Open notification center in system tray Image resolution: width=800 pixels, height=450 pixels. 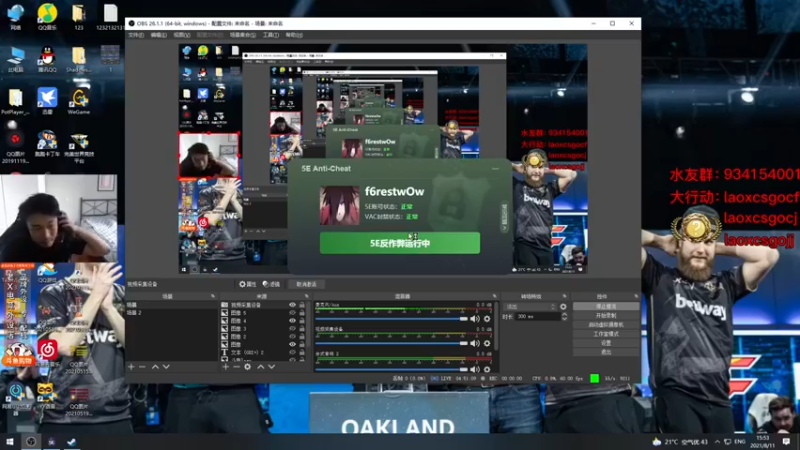786,441
